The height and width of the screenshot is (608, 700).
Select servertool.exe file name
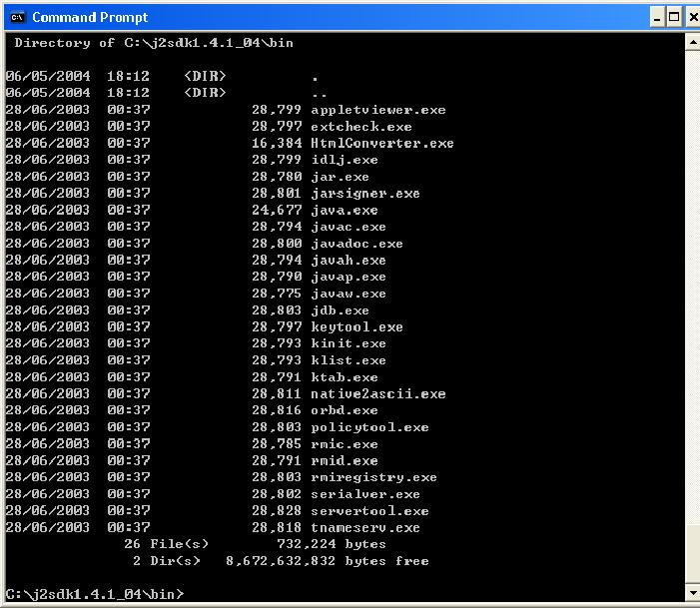pos(369,511)
